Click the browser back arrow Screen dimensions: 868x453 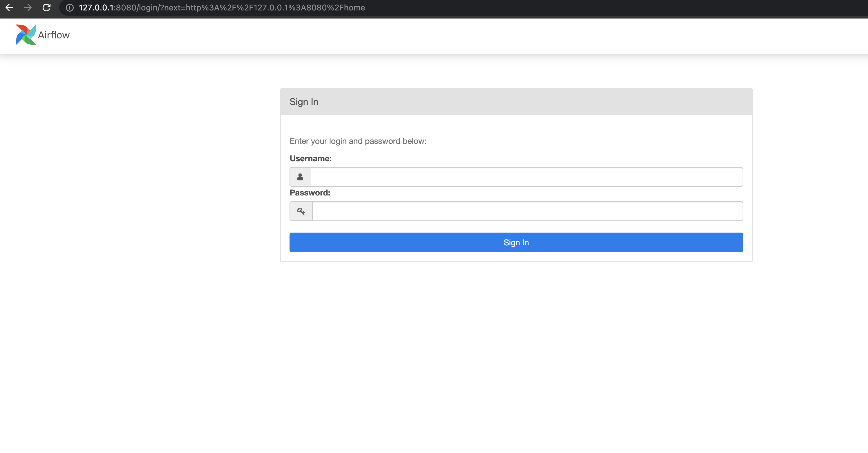tap(10, 8)
